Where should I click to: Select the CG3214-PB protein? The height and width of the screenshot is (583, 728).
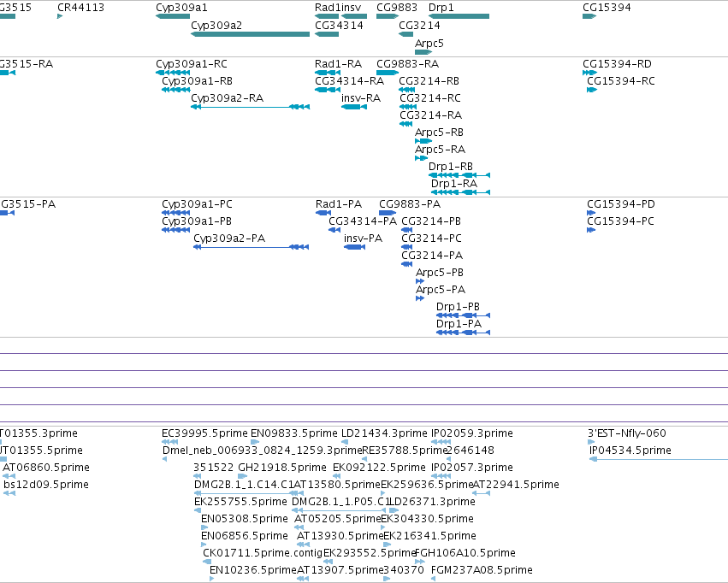[x=406, y=230]
